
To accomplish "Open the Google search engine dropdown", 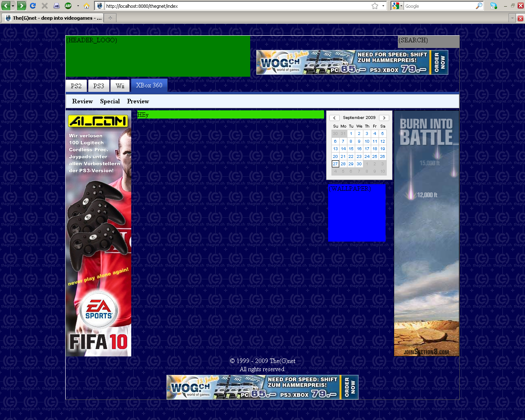I will [397, 6].
